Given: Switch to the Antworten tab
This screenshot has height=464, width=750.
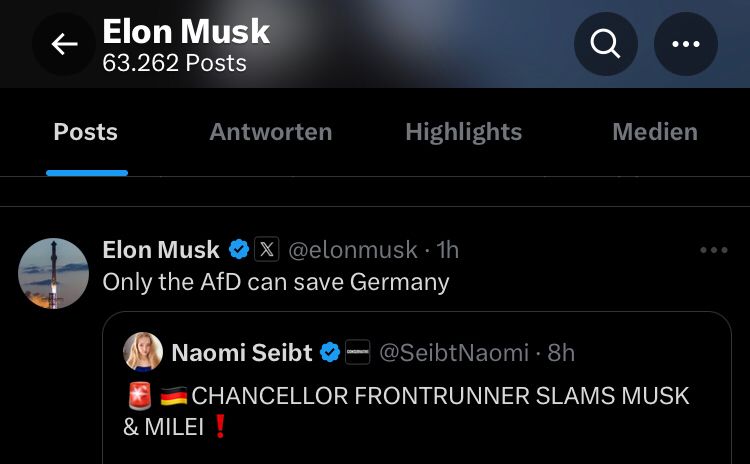Looking at the screenshot, I should (270, 132).
